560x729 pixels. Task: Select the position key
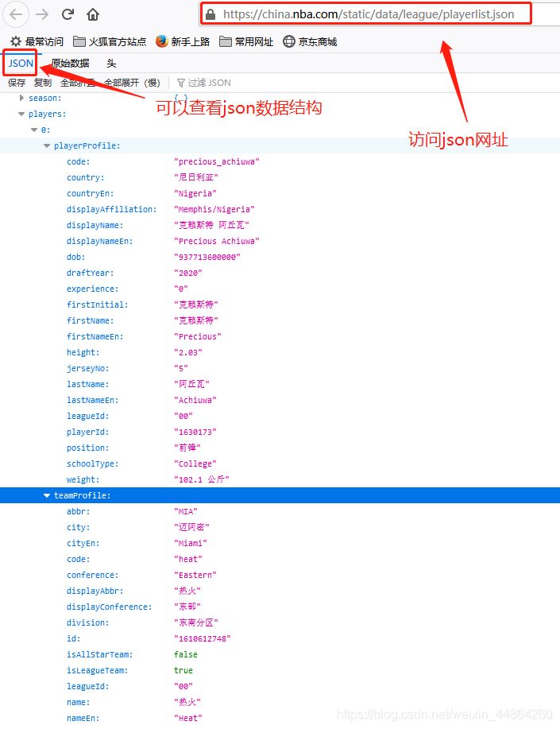(87, 448)
